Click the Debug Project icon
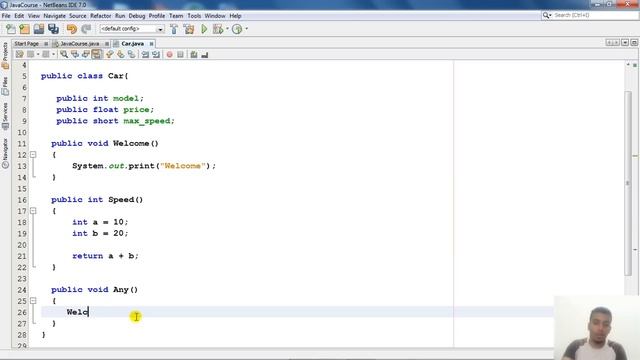 coord(218,29)
